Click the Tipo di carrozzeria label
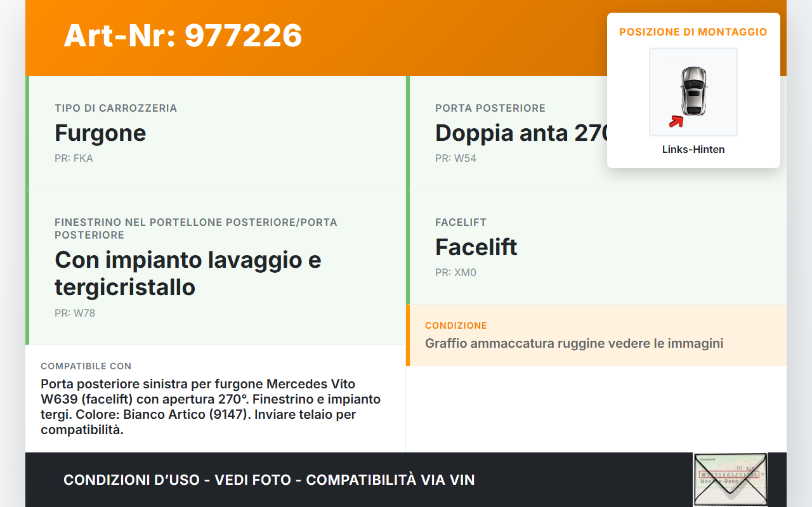812x507 pixels. click(116, 108)
